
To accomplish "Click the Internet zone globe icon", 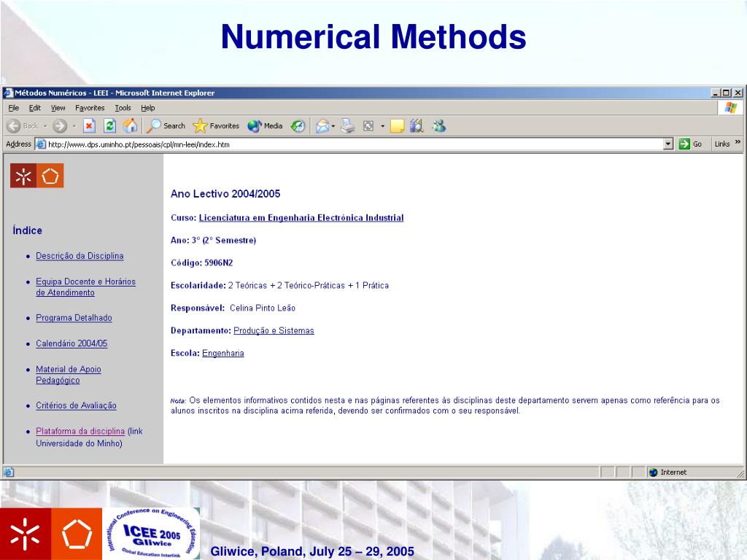I will pos(653,472).
